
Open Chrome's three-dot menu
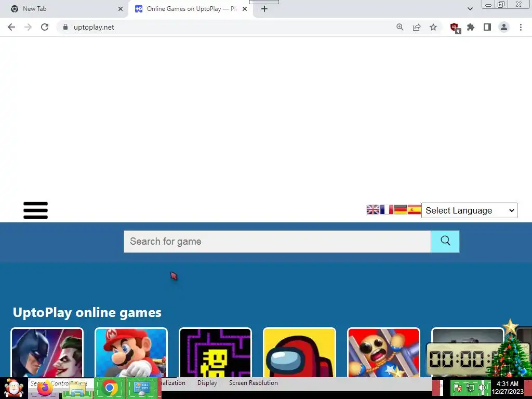(521, 27)
